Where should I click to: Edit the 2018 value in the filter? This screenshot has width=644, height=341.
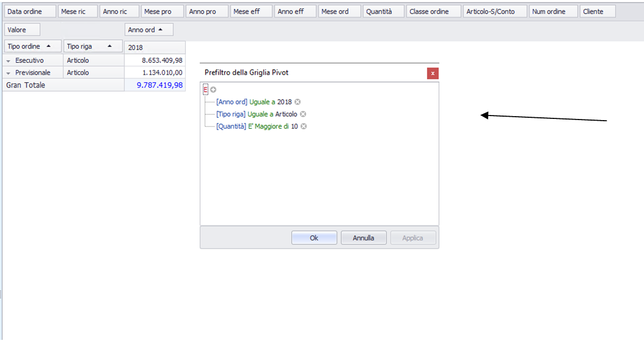pyautogui.click(x=284, y=102)
